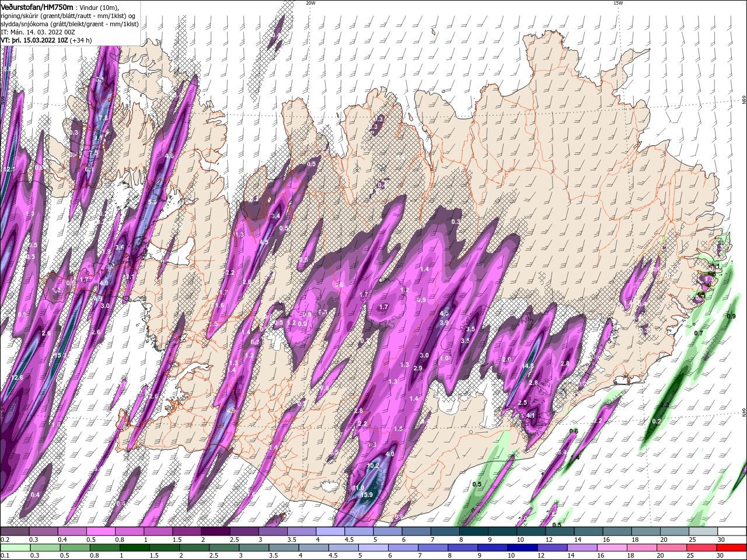Screen dimensions: 747x560
Task: Click the 11.0 precipitation value on the map
Action: click(x=358, y=488)
